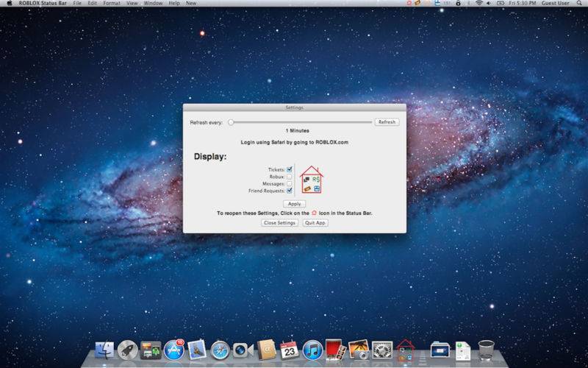Open the Edit menu
The height and width of the screenshot is (368, 588).
coord(92,3)
